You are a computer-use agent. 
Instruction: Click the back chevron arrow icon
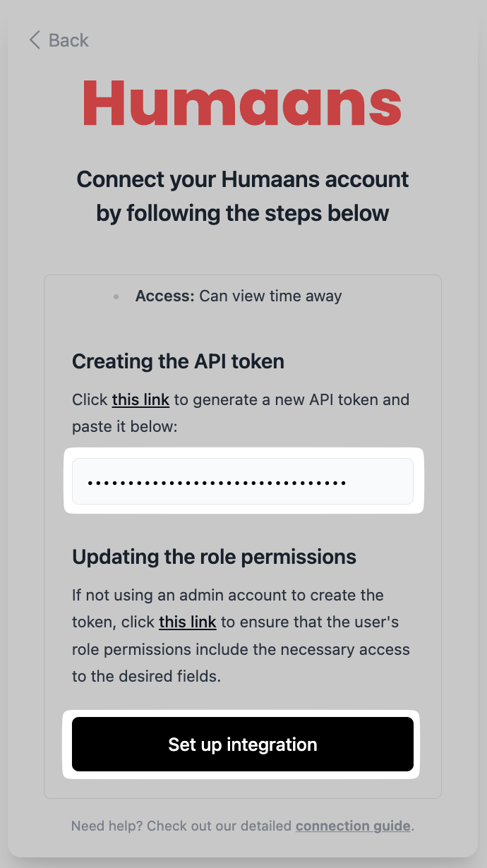pos(34,40)
